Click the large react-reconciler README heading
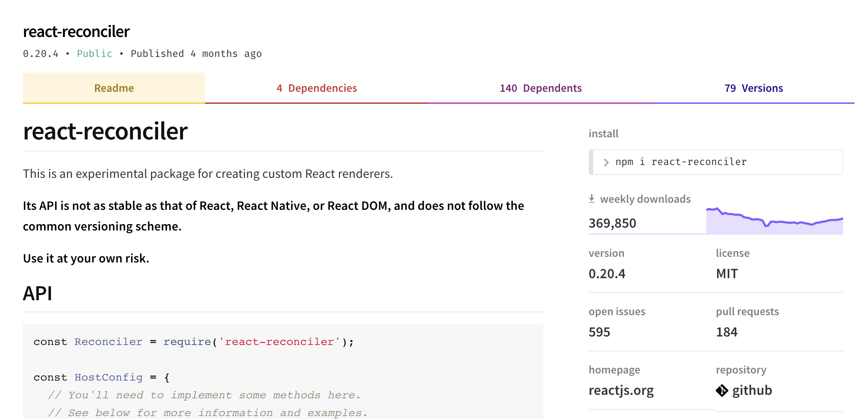The image size is (868, 419). click(105, 131)
